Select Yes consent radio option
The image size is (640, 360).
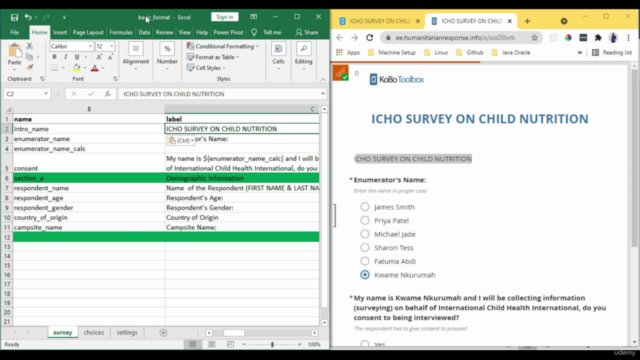pyautogui.click(x=365, y=344)
